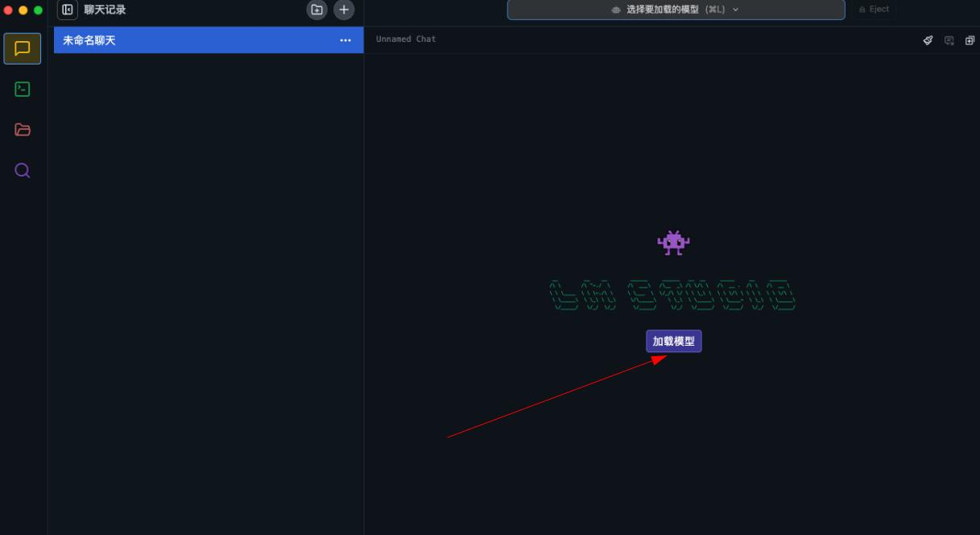The height and width of the screenshot is (535, 980).
Task: Open the 选择要加载的模型 model selector dropdown
Action: 676,10
